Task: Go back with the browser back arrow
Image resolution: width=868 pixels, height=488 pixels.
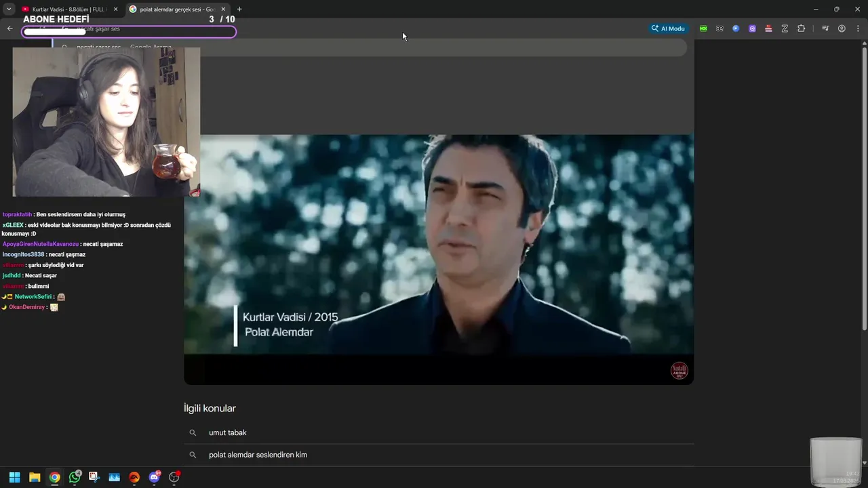Action: pos(9,28)
